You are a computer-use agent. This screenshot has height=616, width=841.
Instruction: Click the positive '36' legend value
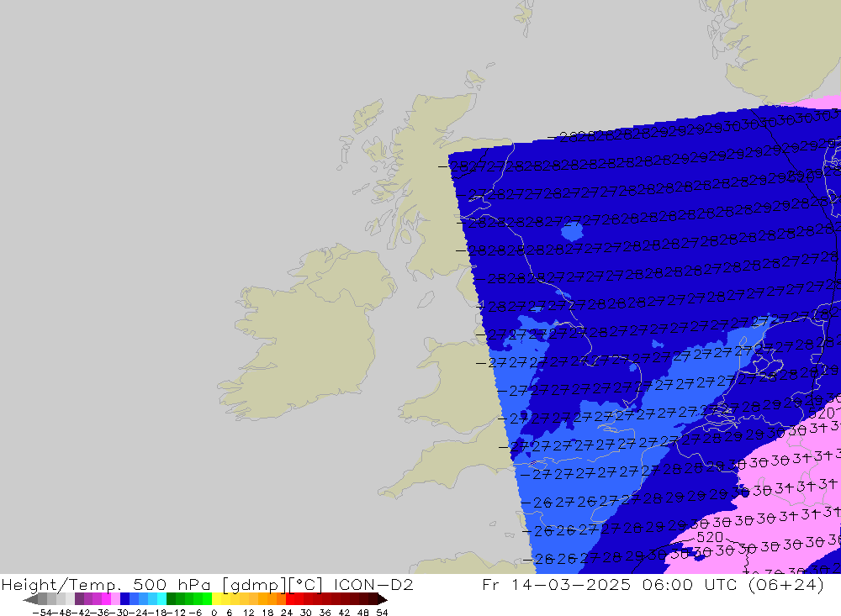pos(325,613)
